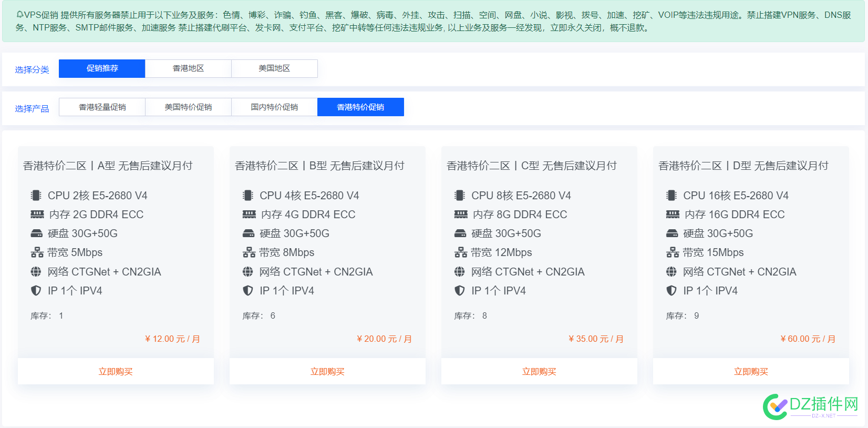
Task: Click text CPU 2核 E5-2680 V4
Action: pos(98,196)
